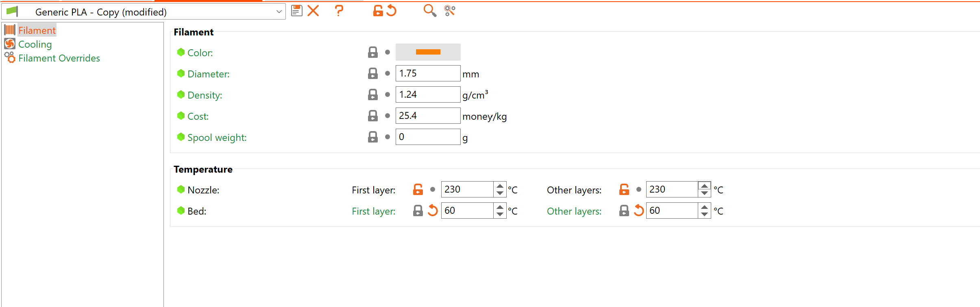Click the Density setting label
The height and width of the screenshot is (307, 980).
coord(205,95)
